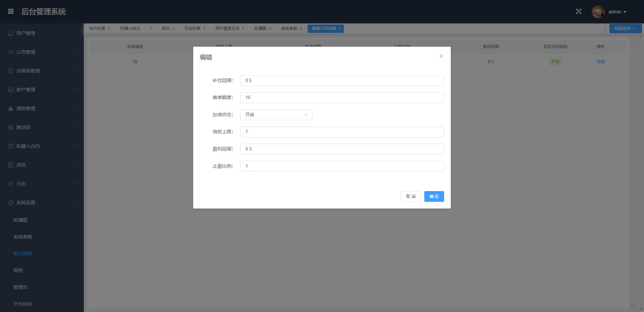Switch to the 轮播图 tab
644x312 pixels.
tap(260, 29)
